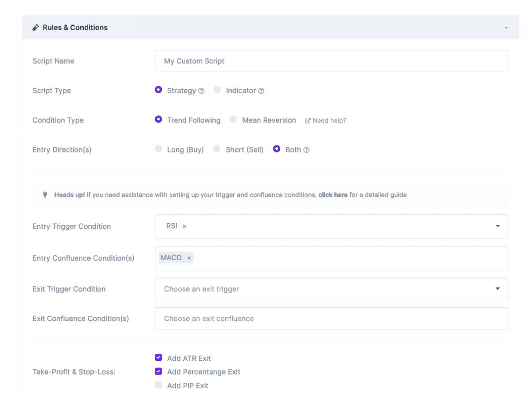
Task: Click the Entry Trigger Condition label
Action: (x=71, y=226)
